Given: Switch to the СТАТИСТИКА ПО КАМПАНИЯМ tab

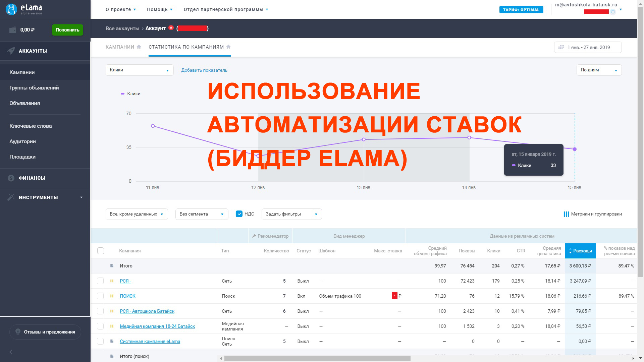Looking at the screenshot, I should pos(186,47).
